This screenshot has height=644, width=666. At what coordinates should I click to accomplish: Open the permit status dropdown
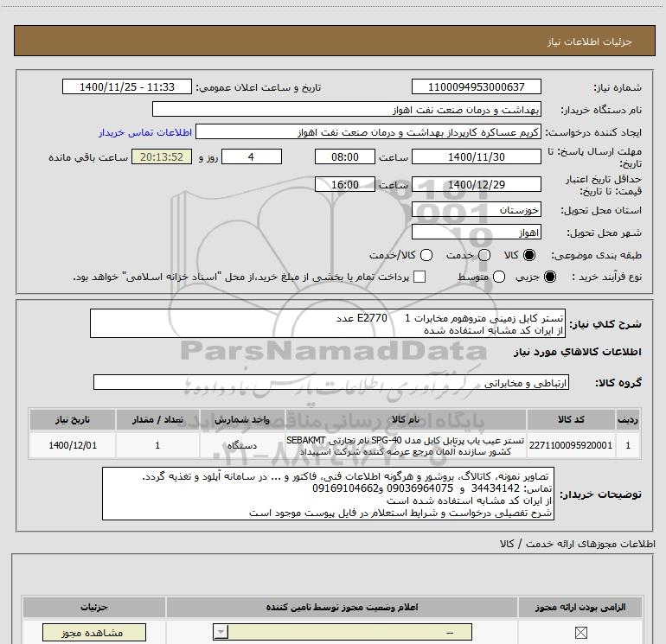click(343, 633)
